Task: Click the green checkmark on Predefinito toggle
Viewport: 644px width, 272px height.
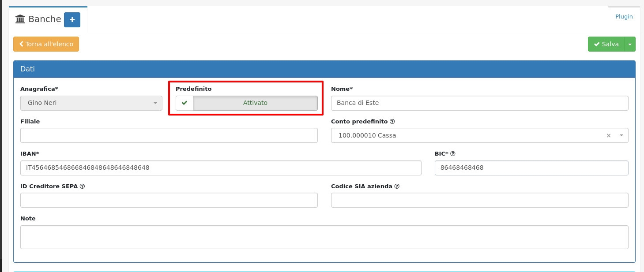Action: coord(185,103)
